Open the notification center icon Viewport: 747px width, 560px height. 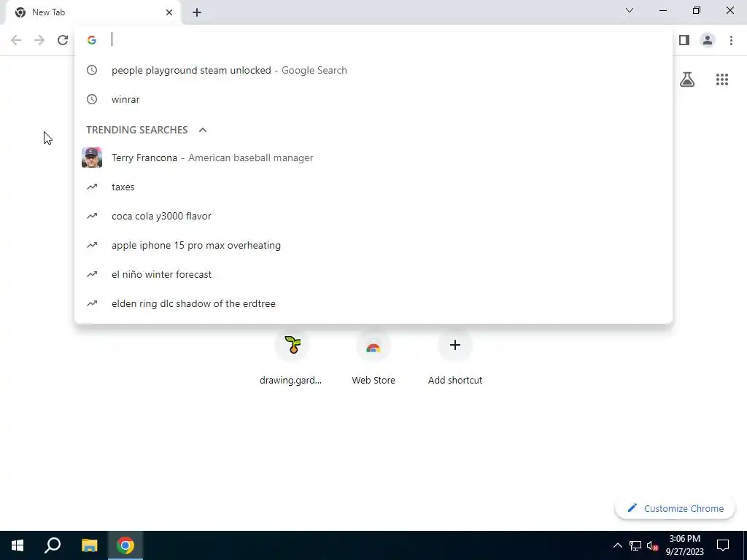click(x=723, y=545)
